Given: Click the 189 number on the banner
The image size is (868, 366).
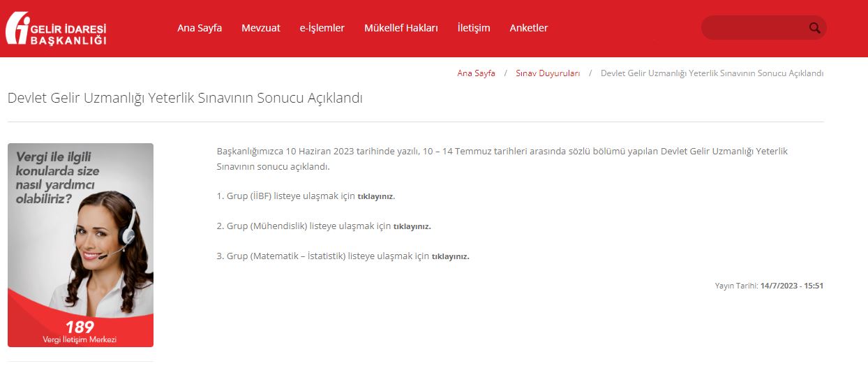Looking at the screenshot, I should (x=80, y=327).
